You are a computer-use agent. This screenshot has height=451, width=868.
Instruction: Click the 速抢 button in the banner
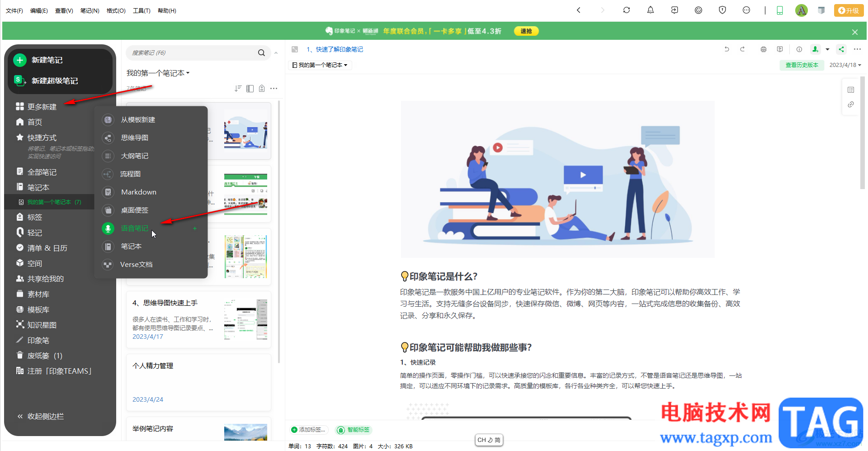[x=526, y=31]
